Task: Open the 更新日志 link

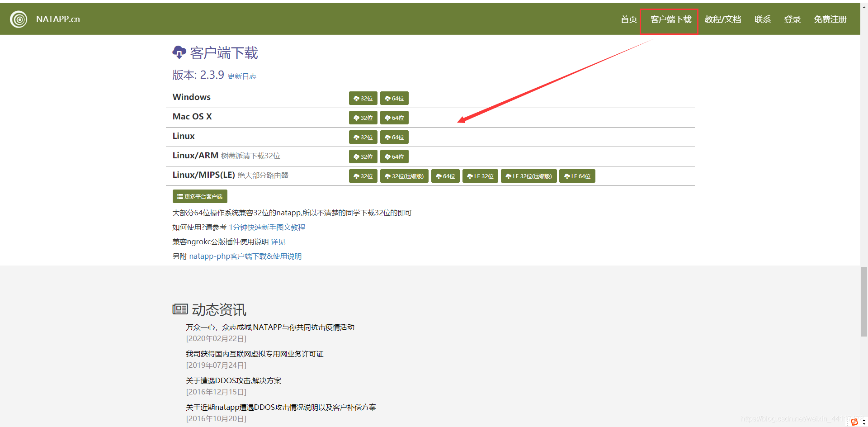Action: point(242,76)
